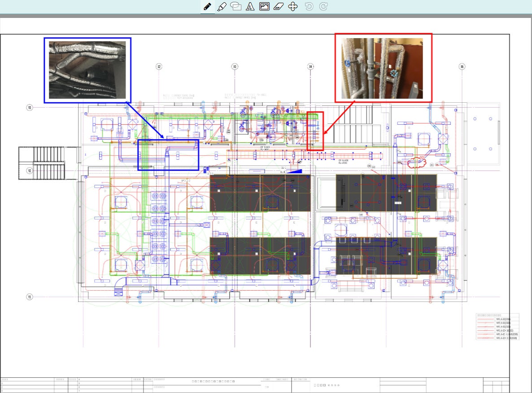The height and width of the screenshot is (393, 532).
Task: Select the Highlighter marker tool
Action: (x=222, y=6)
